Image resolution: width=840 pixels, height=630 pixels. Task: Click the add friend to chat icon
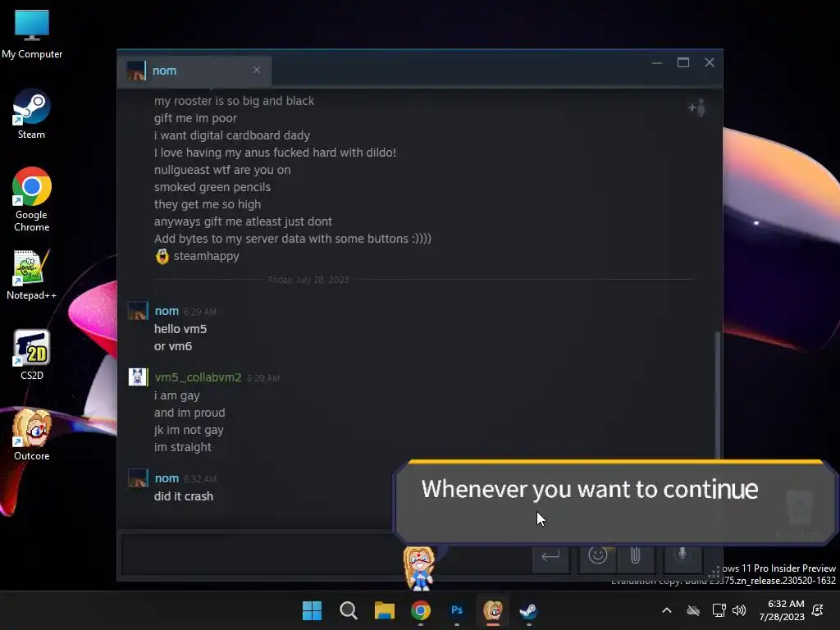pos(697,107)
